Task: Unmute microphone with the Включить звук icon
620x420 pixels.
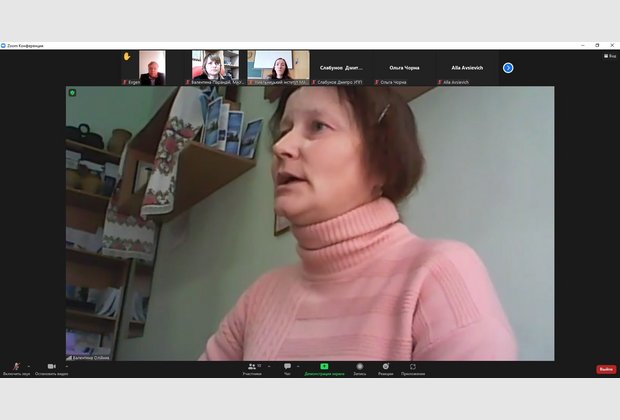Action: pyautogui.click(x=16, y=369)
